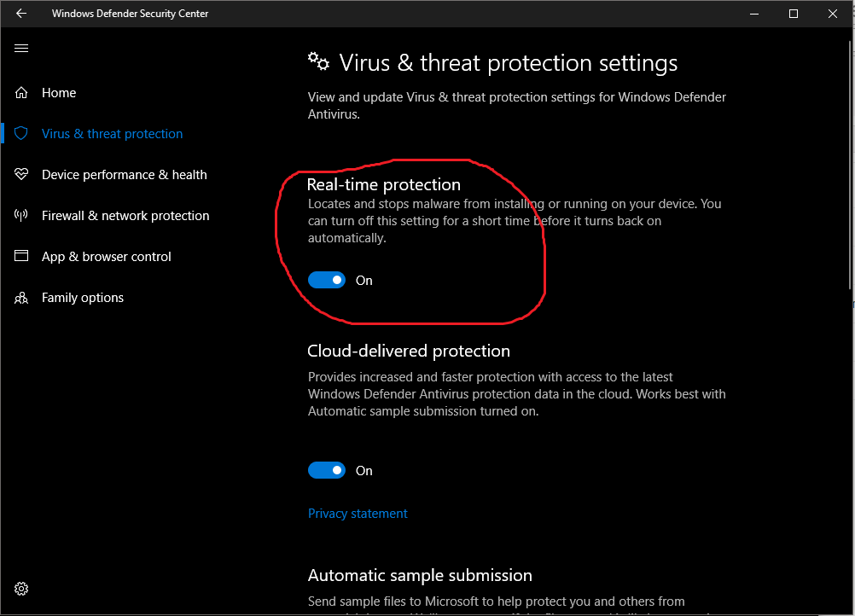855x616 pixels.
Task: Select Virus & threat protection label
Action: click(113, 134)
